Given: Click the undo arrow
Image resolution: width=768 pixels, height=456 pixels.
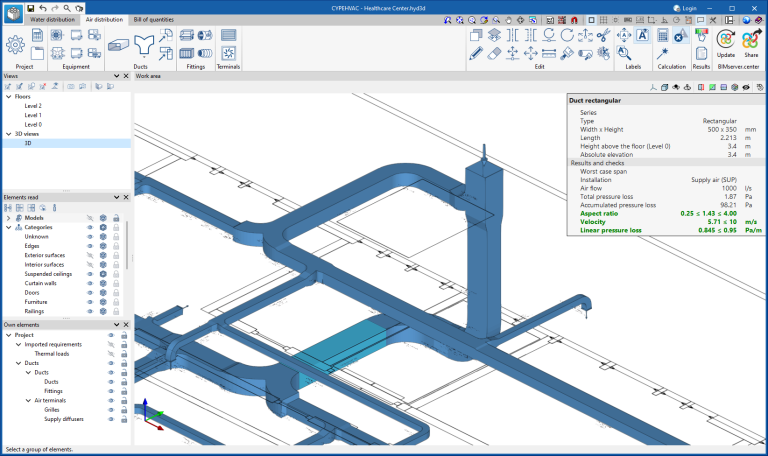Looking at the screenshot, I should click(43, 8).
